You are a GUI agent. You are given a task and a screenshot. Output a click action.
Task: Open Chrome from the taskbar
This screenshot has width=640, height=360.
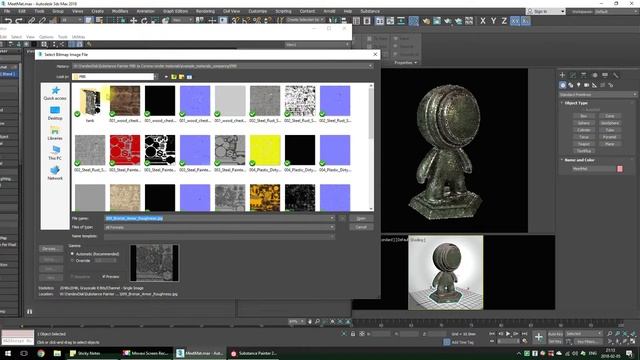click(41, 353)
